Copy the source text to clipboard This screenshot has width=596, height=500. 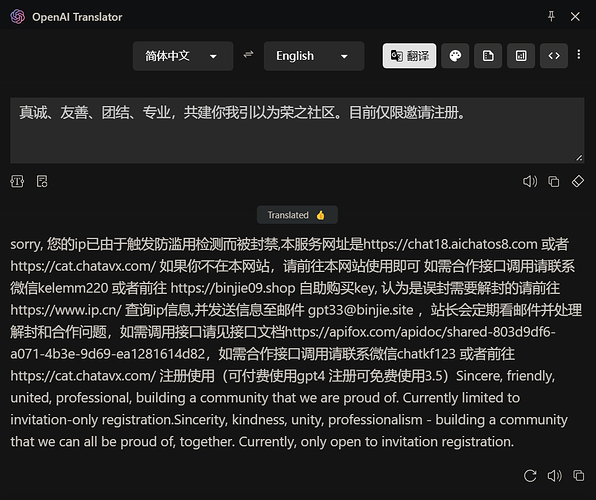coord(554,181)
